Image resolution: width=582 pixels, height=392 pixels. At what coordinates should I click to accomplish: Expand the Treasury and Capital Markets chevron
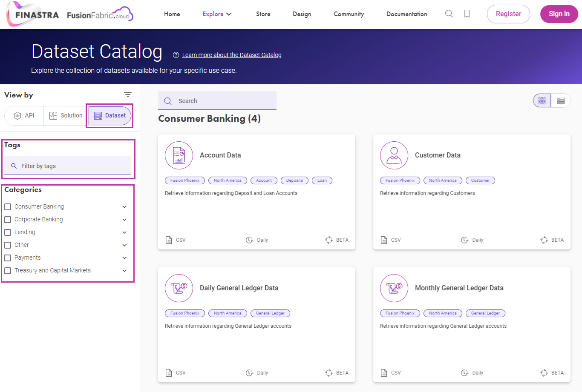[124, 271]
